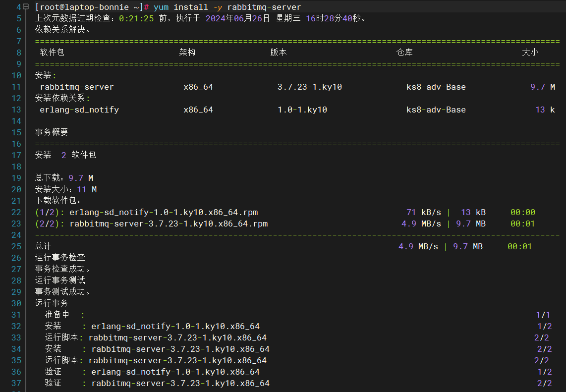
Task: Click line number 14 in the gutter
Action: [x=16, y=121]
